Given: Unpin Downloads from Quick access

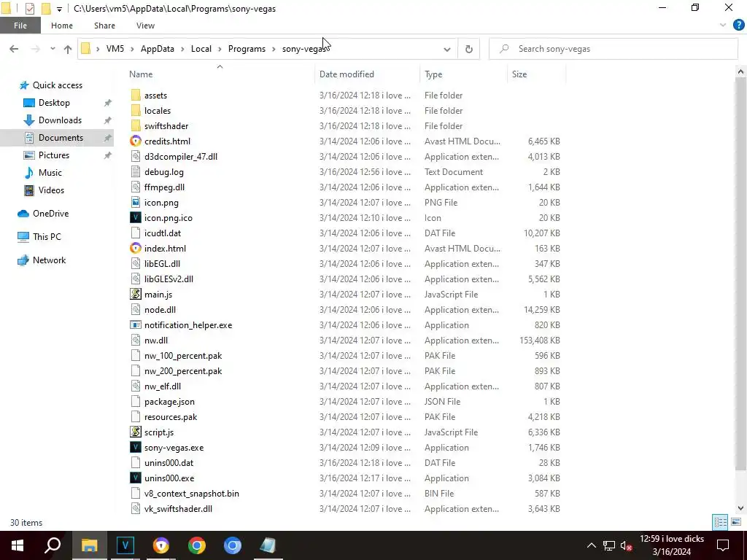Looking at the screenshot, I should (x=108, y=120).
